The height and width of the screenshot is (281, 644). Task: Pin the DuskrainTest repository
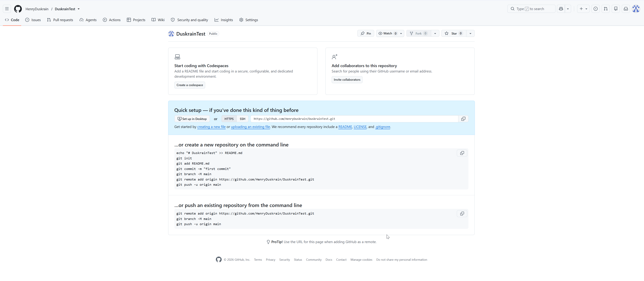point(365,33)
